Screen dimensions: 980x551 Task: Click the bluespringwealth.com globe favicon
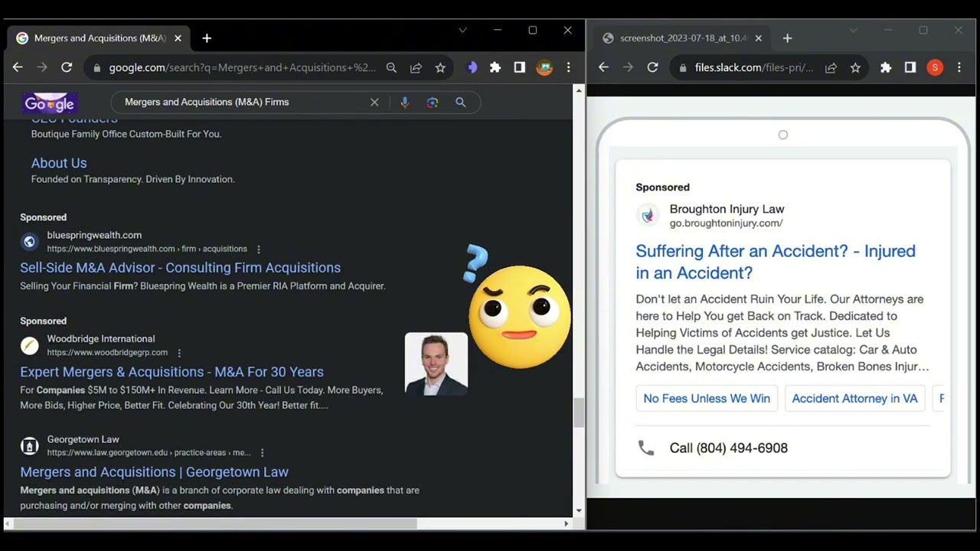(x=29, y=242)
